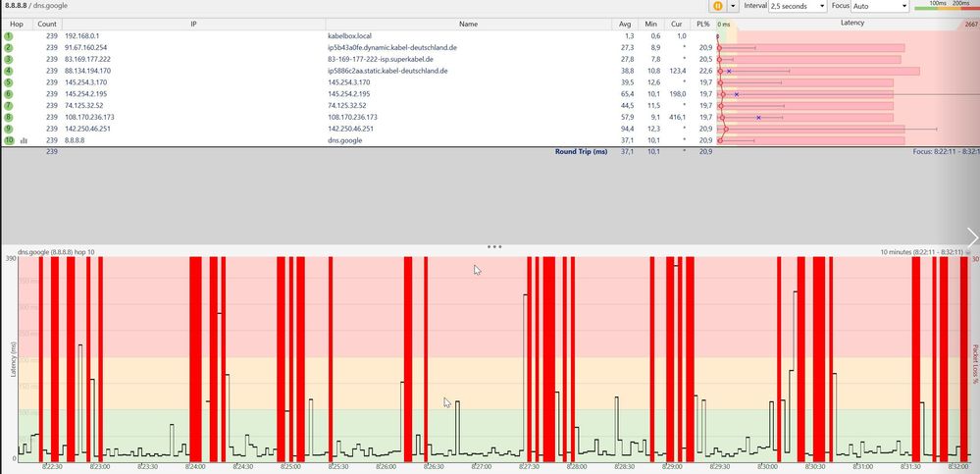Sort by the IP column header

click(193, 24)
